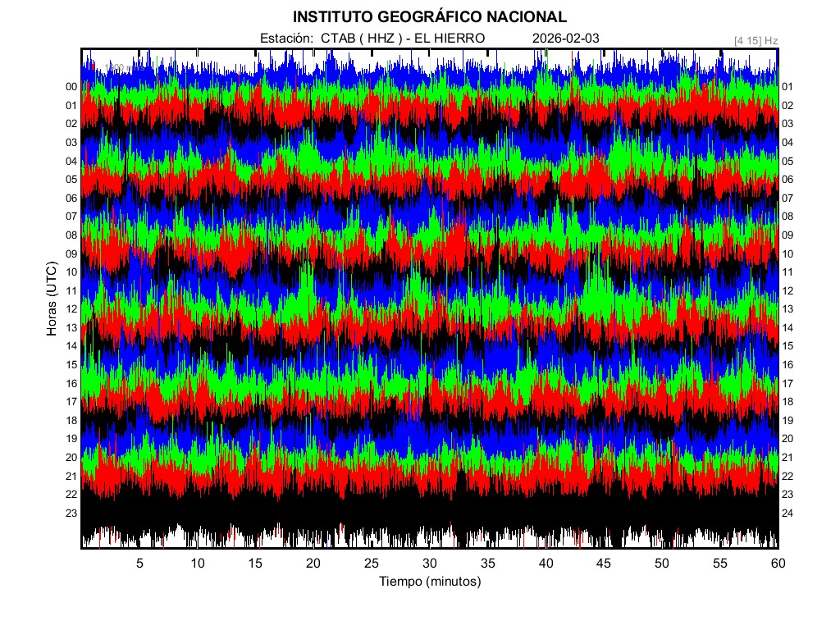Click the word Estación in the subtitle
840x630 pixels.
pyautogui.click(x=286, y=39)
